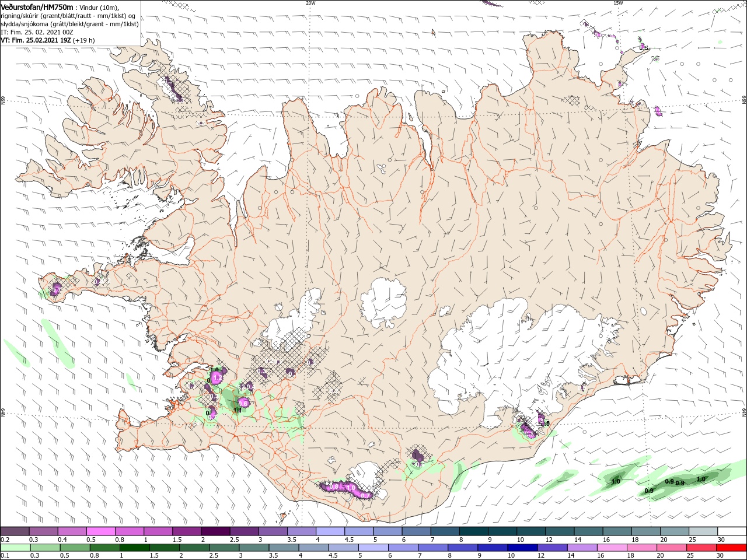Pick the white swatch after 30 on snow scale
This screenshot has width=747, height=560.
733,531
